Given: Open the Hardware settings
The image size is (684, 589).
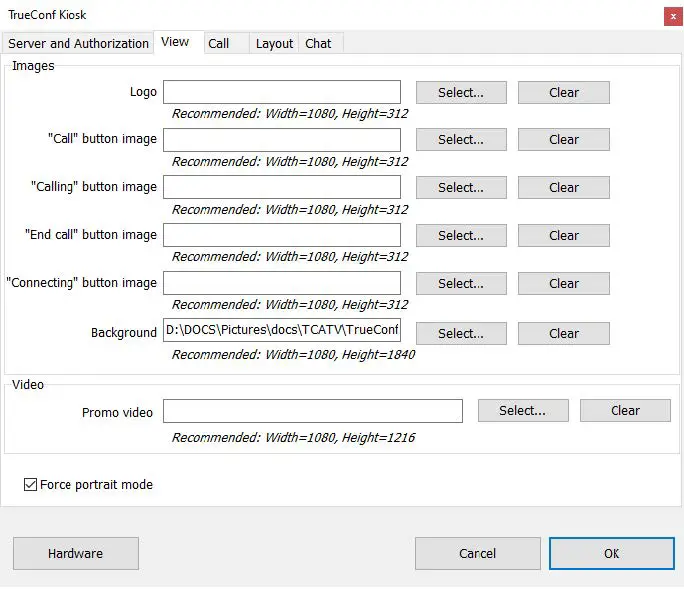Looking at the screenshot, I should click(75, 553).
